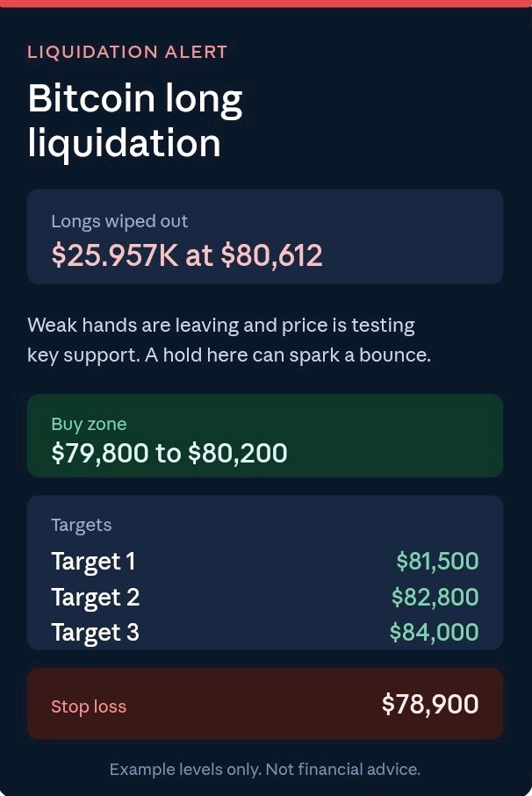This screenshot has height=796, width=532.
Task: Select the $79,800 to $80,200 range
Action: [x=169, y=453]
